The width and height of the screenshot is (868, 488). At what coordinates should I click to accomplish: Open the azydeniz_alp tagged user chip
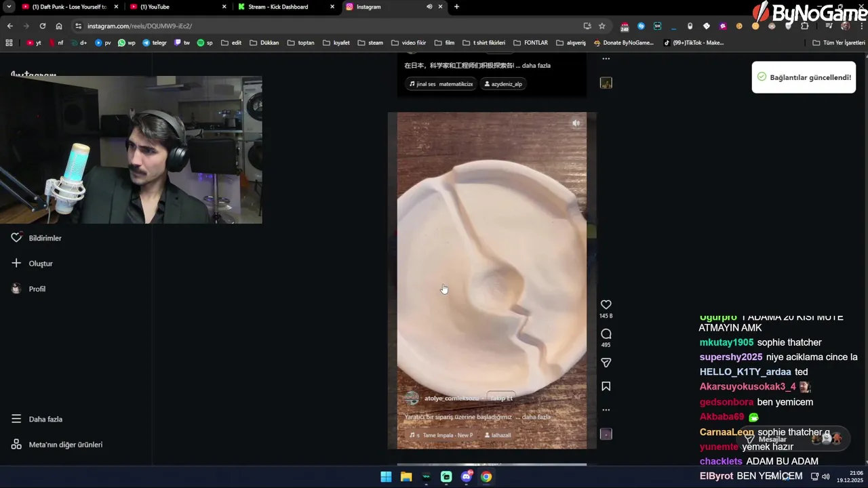click(502, 84)
